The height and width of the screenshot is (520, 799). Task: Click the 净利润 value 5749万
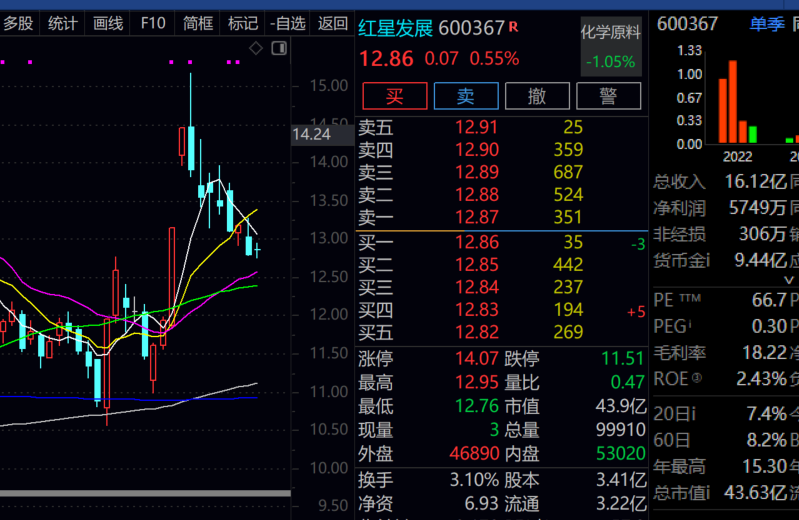[x=757, y=207]
